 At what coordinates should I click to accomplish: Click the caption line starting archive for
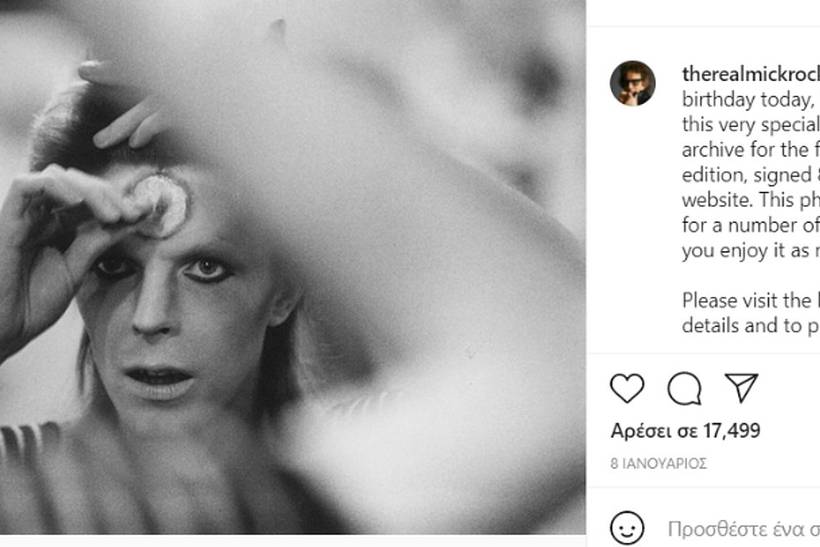[x=750, y=150]
